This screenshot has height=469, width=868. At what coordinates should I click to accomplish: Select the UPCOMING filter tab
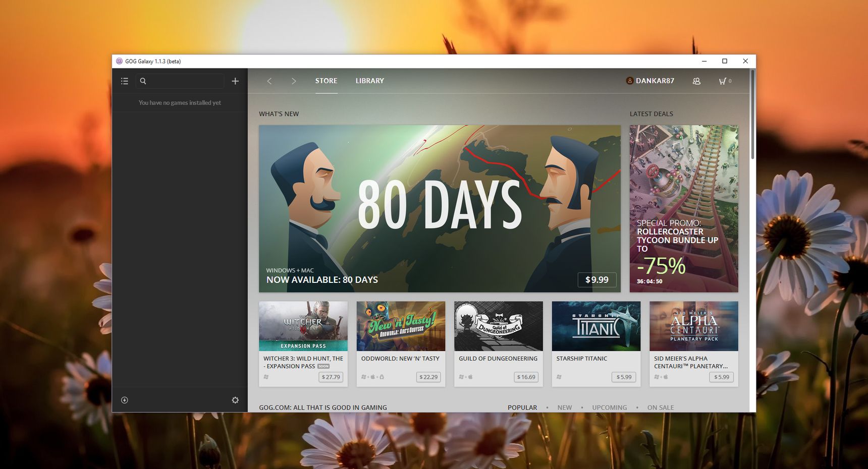point(610,407)
